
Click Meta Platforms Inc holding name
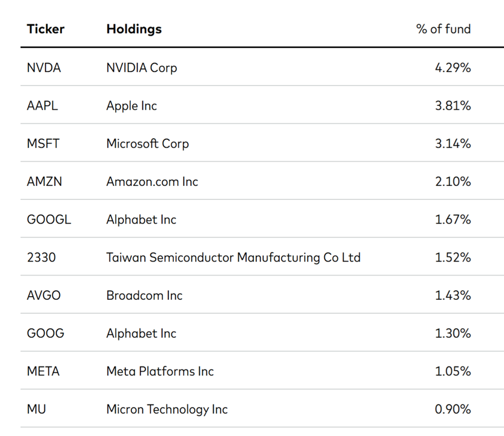point(160,371)
